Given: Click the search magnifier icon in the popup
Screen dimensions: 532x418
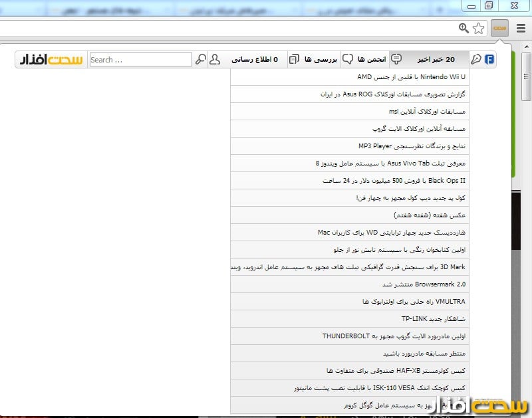Looking at the screenshot, I should click(201, 59).
